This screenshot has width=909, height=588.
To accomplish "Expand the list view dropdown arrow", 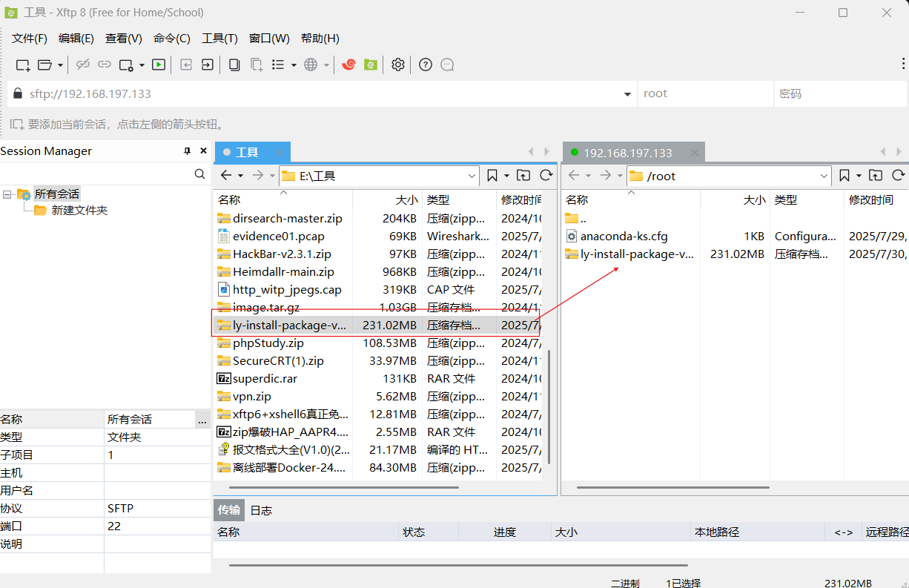I will tap(294, 65).
